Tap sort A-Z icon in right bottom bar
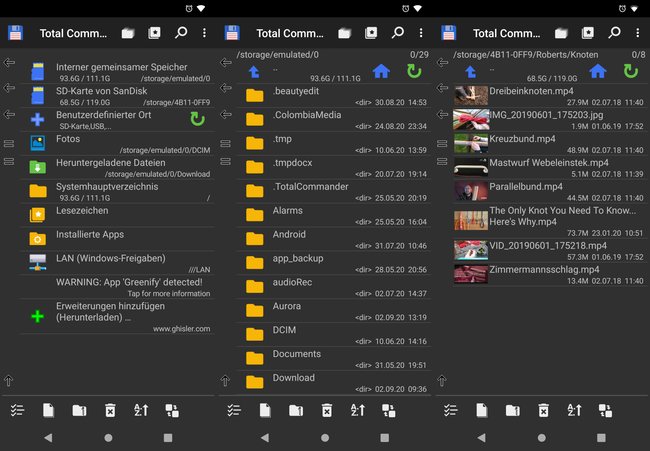Image resolution: width=650 pixels, height=451 pixels. (575, 410)
